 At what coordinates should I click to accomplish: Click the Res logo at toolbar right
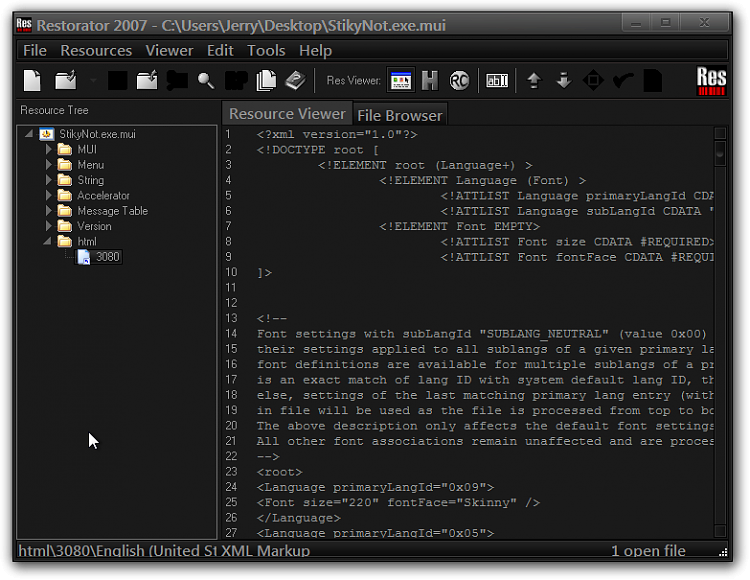(711, 80)
